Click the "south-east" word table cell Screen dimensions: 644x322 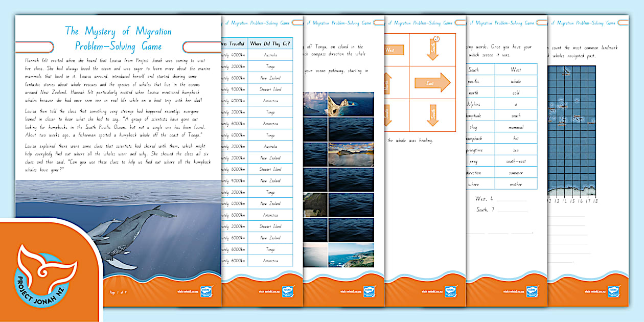click(516, 161)
